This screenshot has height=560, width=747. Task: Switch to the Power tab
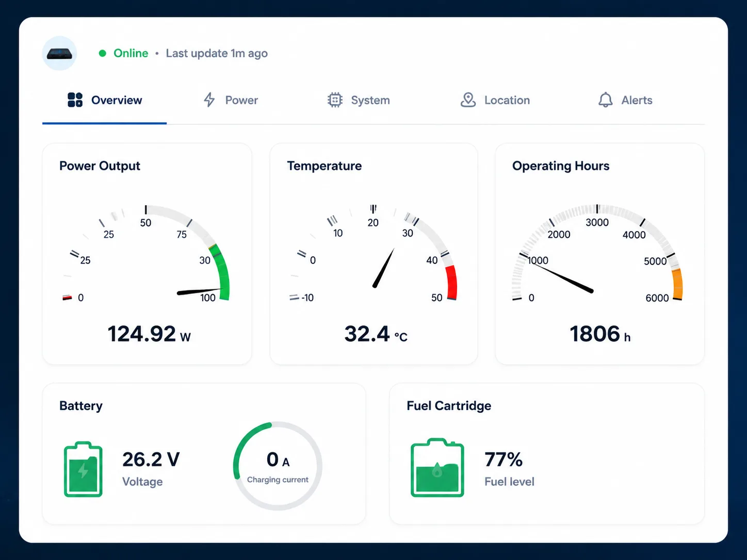click(x=231, y=100)
